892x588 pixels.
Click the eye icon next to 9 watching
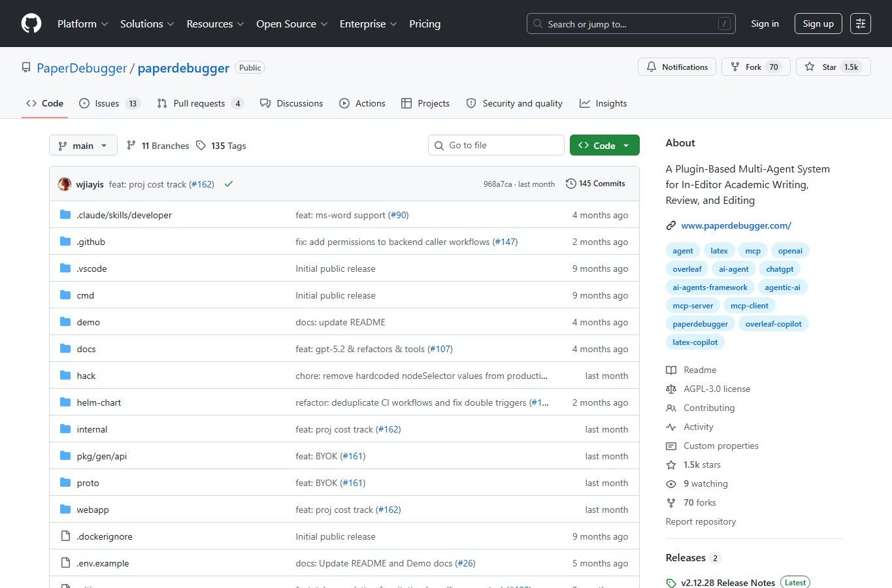point(671,483)
